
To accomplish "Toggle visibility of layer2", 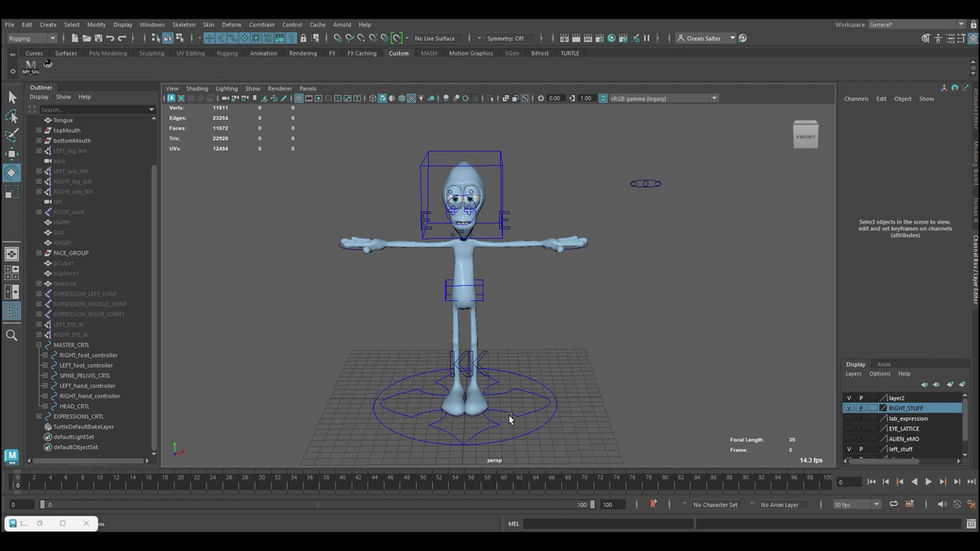I will pos(848,398).
